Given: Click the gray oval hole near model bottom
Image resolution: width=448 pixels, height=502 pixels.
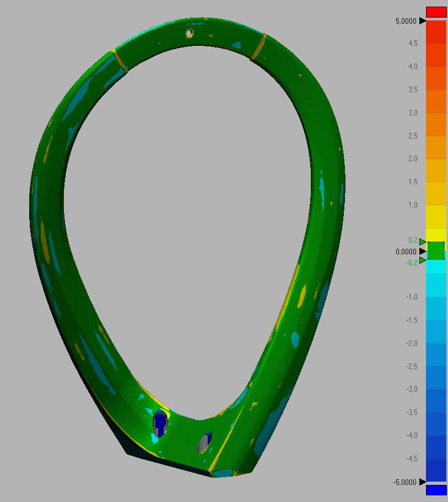Looking at the screenshot, I should pos(204,441).
